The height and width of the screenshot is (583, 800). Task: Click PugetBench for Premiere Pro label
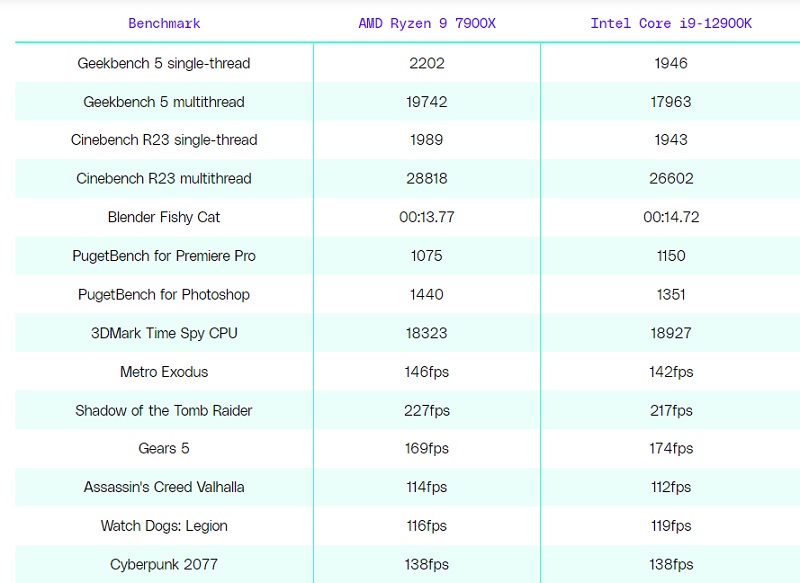[164, 256]
